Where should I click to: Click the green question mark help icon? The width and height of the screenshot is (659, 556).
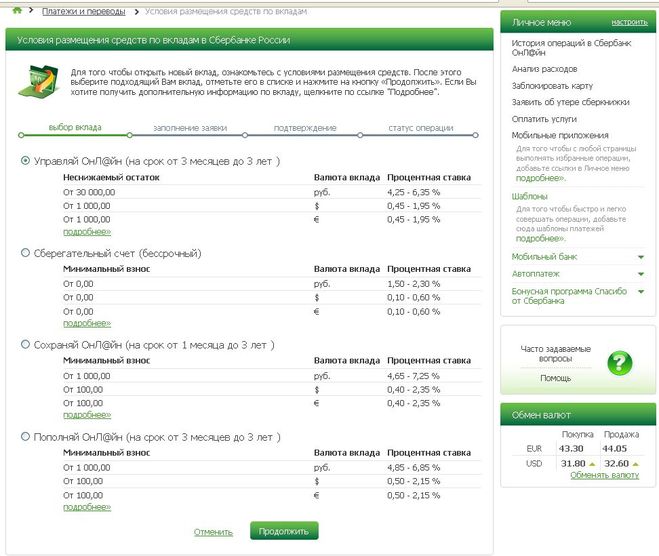tap(619, 362)
